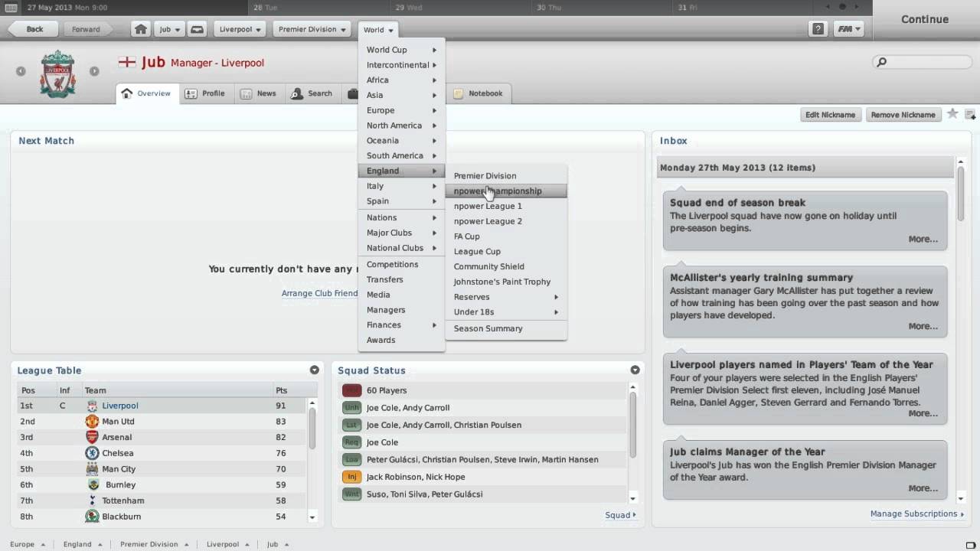Click the Liverpool club crest logo

(x=57, y=73)
